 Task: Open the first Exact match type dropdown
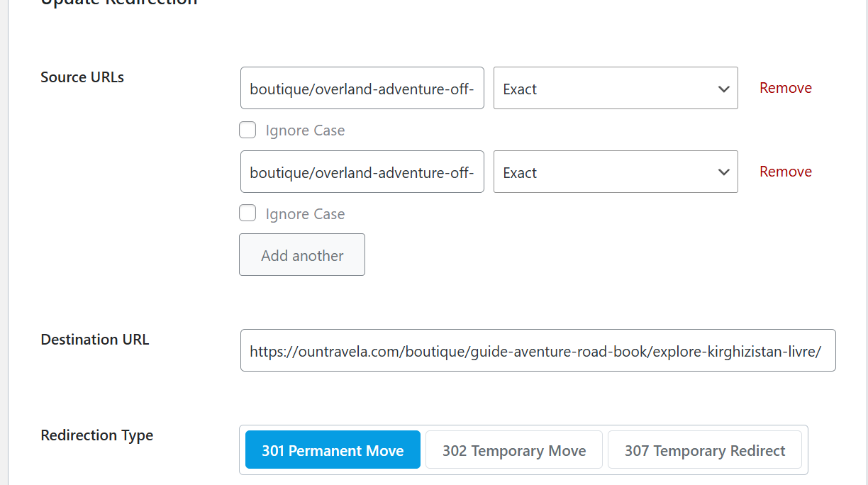[615, 89]
